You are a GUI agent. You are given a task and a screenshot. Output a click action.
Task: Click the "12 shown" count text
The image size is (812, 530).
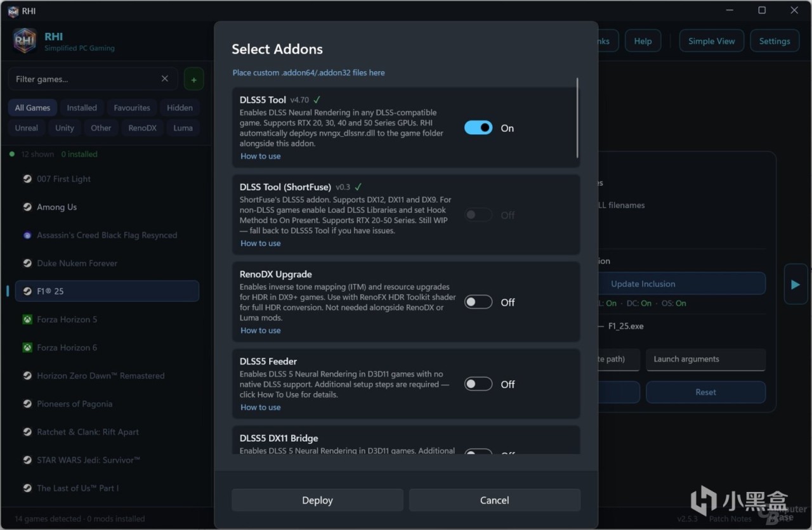(37, 155)
